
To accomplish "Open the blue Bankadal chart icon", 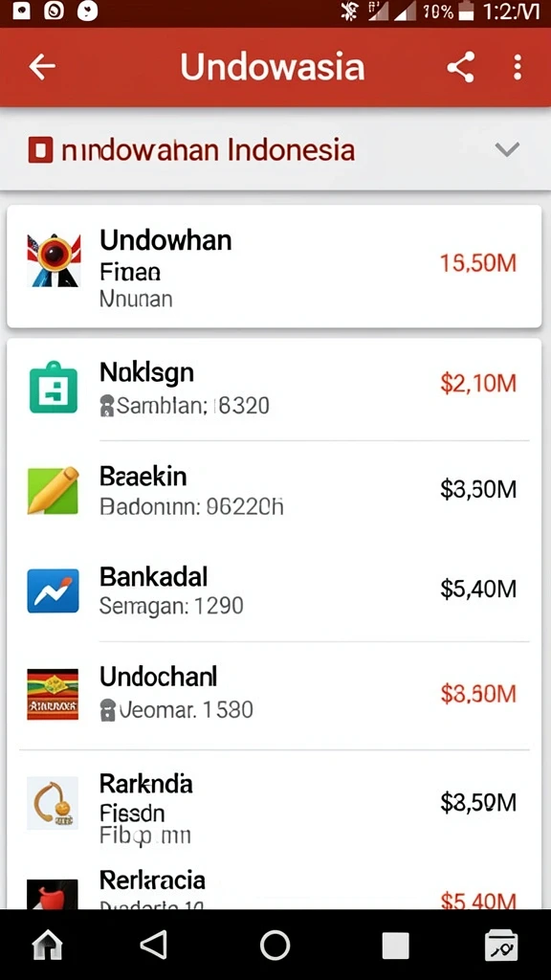I will tap(54, 590).
